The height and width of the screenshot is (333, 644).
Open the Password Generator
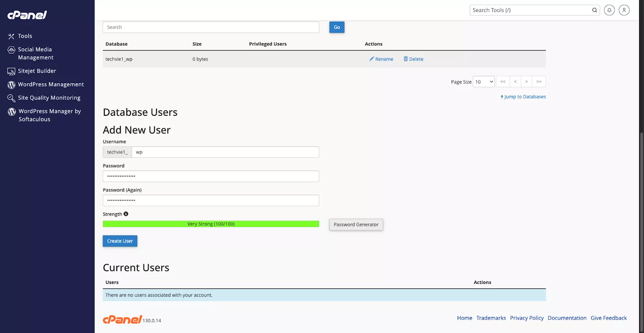coord(356,224)
